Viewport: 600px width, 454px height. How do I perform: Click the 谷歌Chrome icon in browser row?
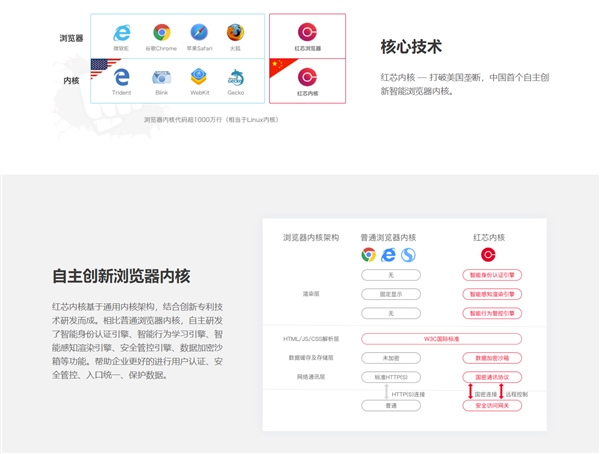[161, 33]
